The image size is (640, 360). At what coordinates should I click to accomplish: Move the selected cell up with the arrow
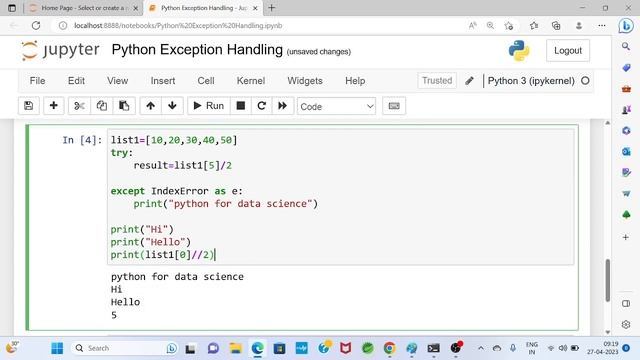(x=151, y=106)
